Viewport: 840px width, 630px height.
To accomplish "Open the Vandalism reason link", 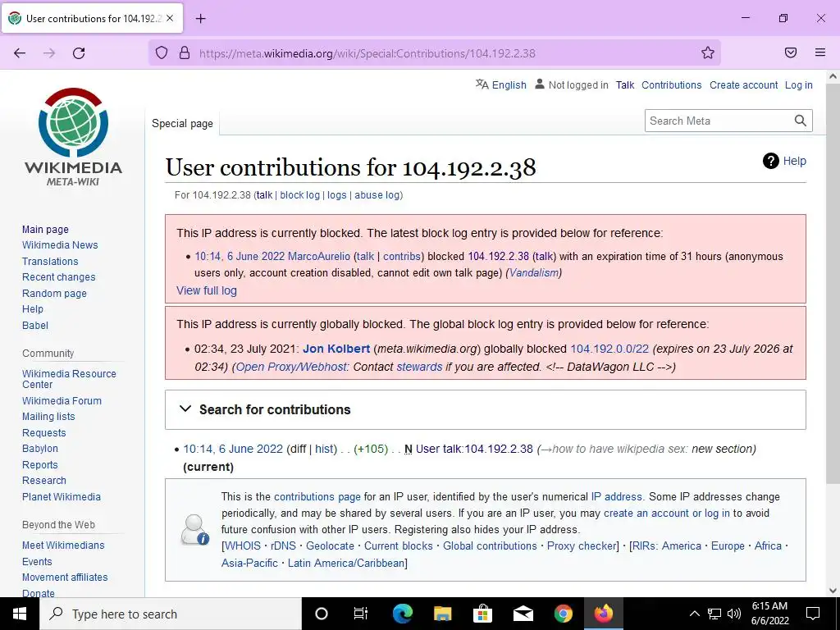I will point(533,272).
